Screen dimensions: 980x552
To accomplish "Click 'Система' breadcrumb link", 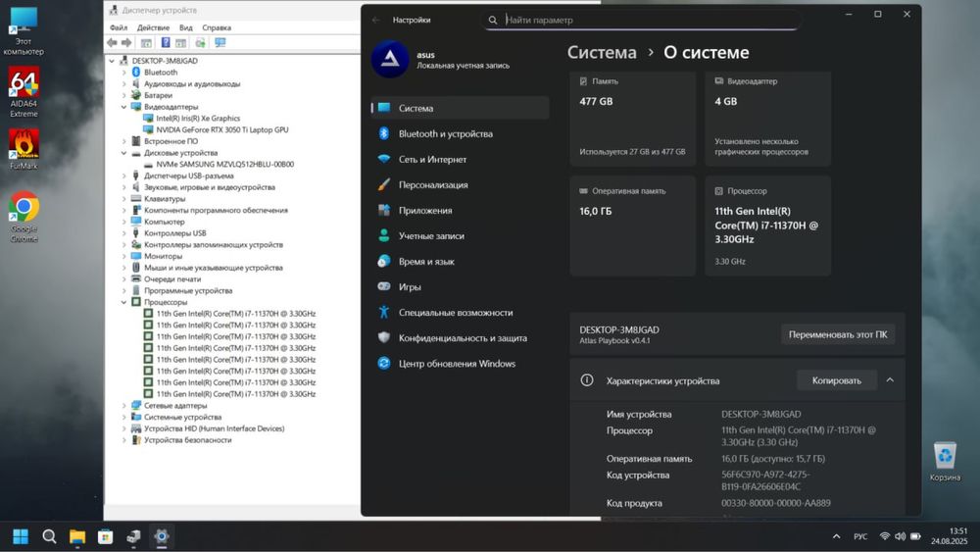I will click(602, 53).
